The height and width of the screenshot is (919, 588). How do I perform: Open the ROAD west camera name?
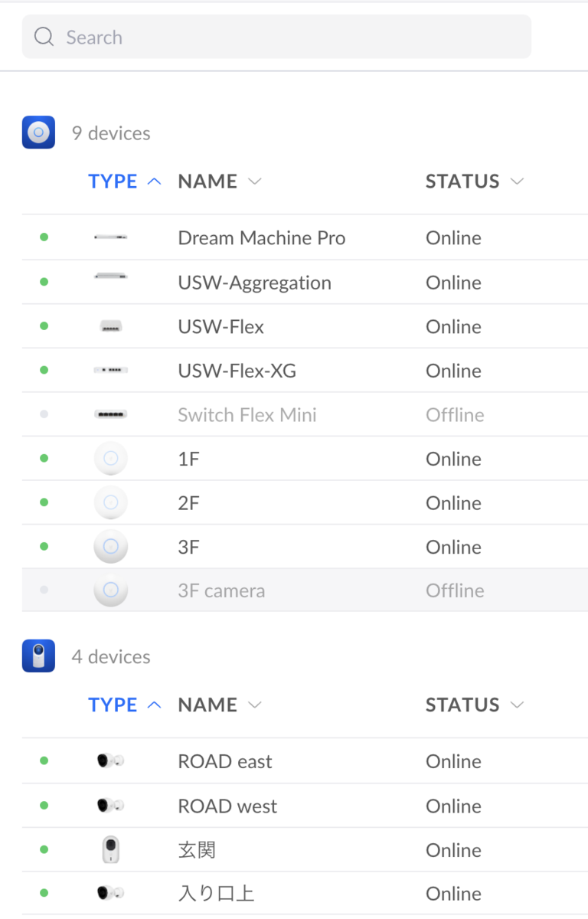[227, 806]
